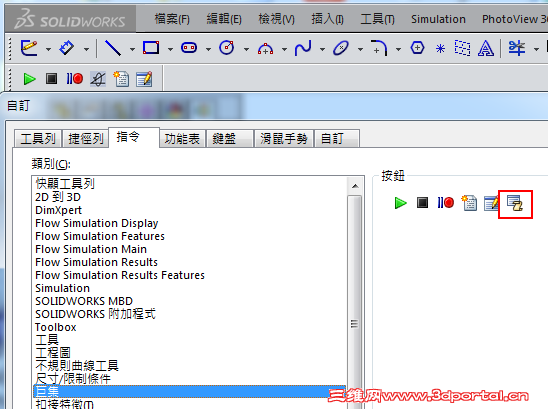The width and height of the screenshot is (548, 409).
Task: Open the Ellipse tool dropdown arrow
Action: tap(360, 49)
